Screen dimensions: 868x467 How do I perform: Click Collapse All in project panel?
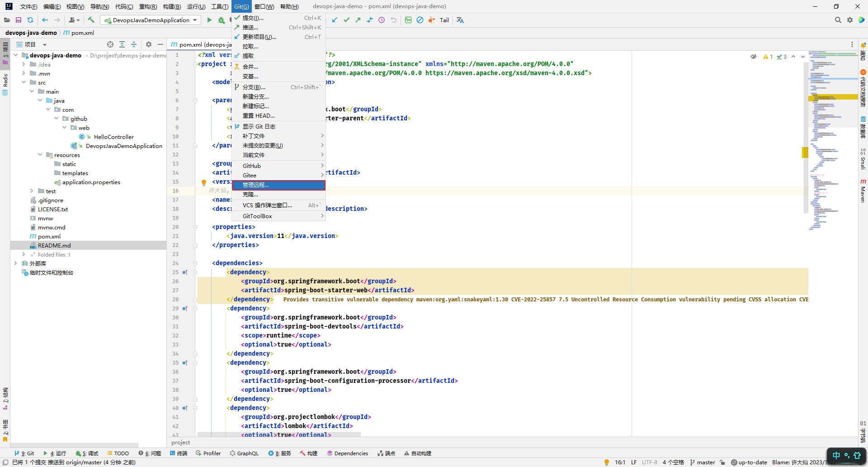tap(134, 44)
